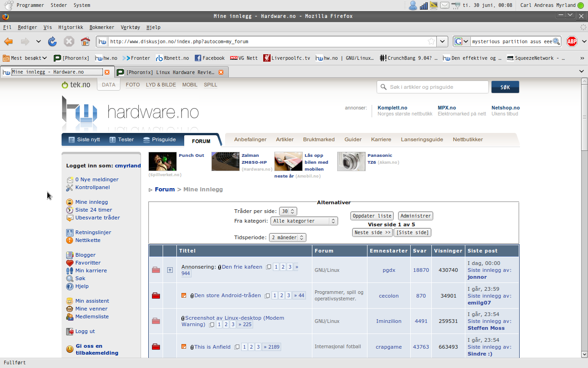Open the Fra kategori dropdown
Viewport: 588px width, 368px height.
pos(304,221)
